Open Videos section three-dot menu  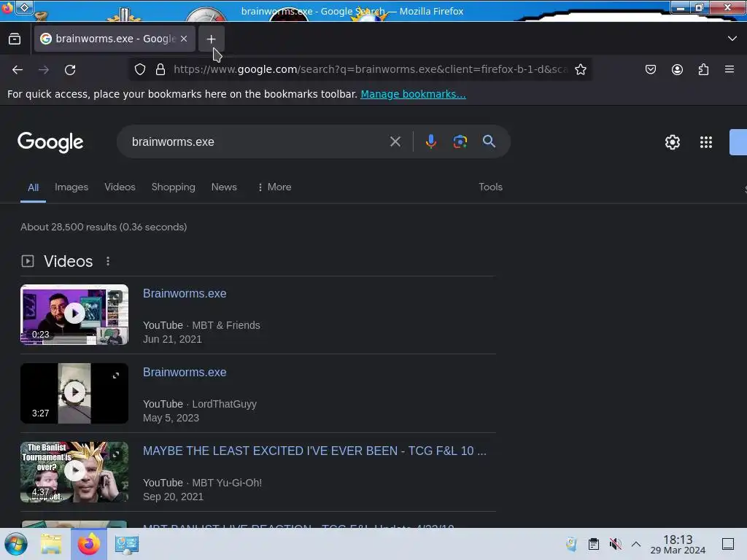(x=108, y=261)
